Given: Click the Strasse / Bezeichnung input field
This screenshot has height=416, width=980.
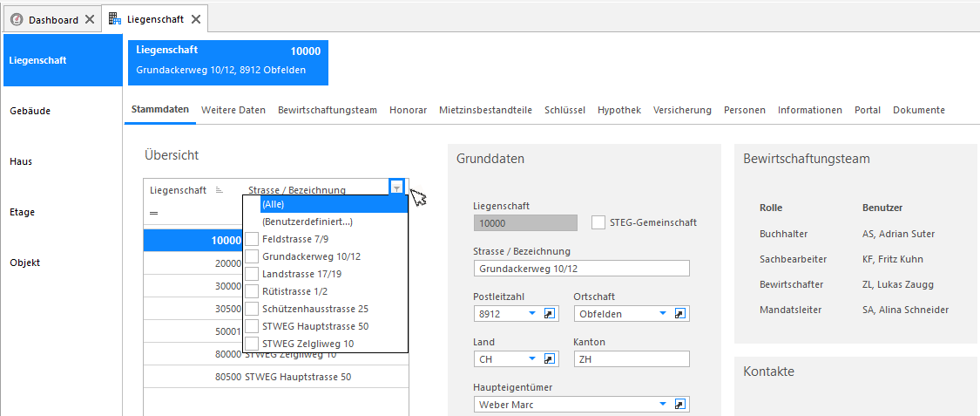Looking at the screenshot, I should pos(582,269).
